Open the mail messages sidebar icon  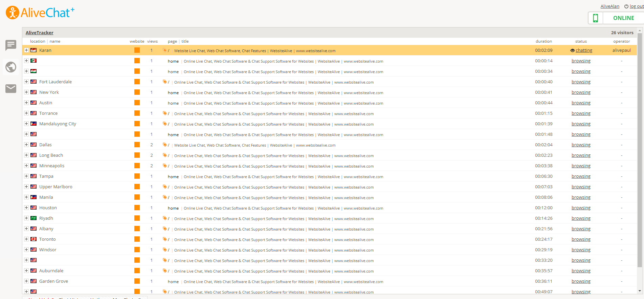point(11,88)
